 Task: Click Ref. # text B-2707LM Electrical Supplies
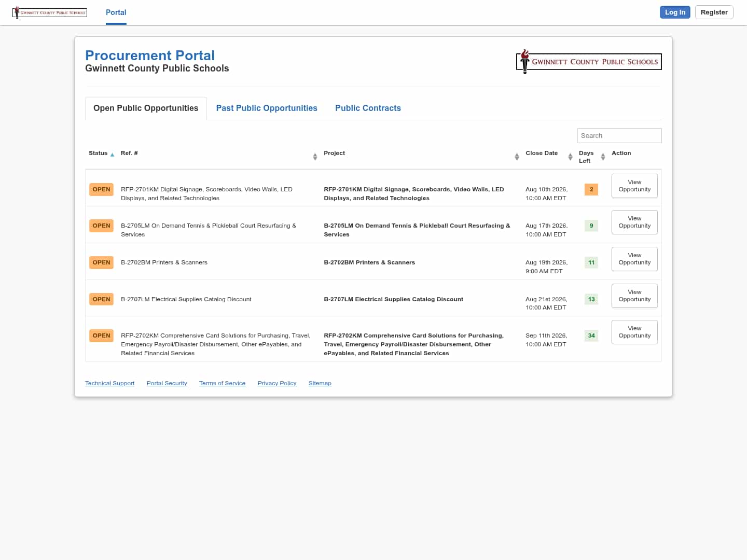tap(186, 299)
